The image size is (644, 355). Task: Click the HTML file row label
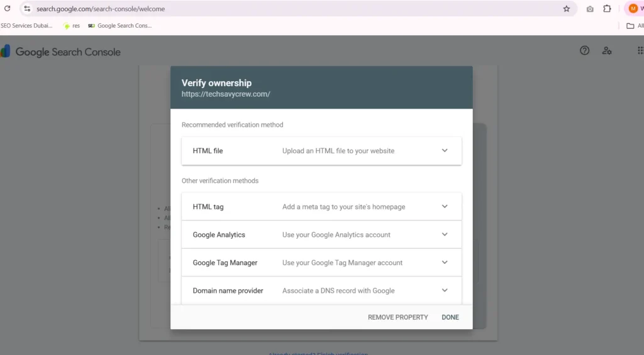point(208,151)
